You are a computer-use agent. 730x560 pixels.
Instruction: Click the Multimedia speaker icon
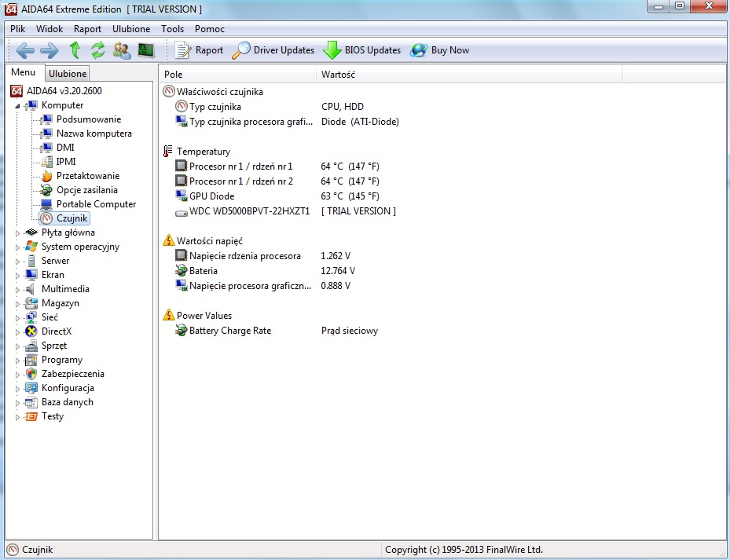(x=31, y=289)
